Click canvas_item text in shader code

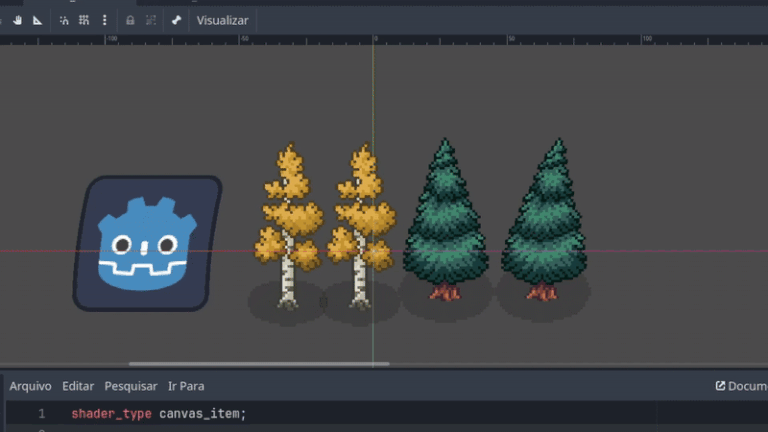[x=199, y=414]
